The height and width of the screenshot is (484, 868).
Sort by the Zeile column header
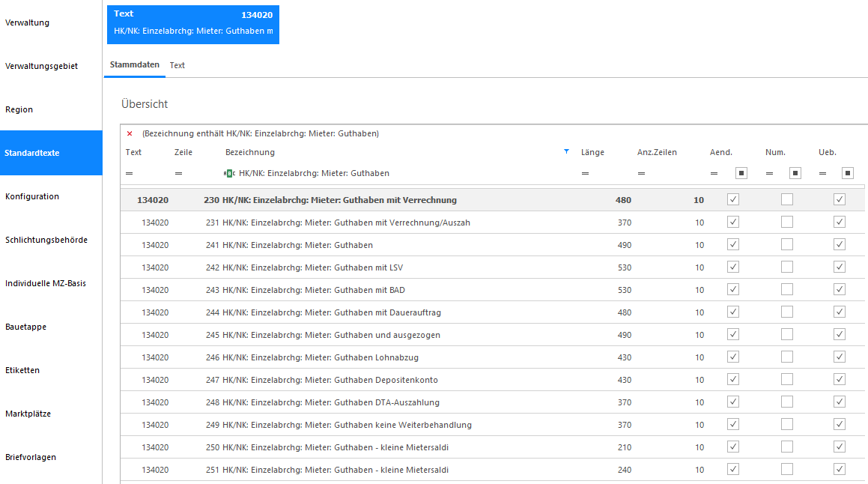click(x=183, y=152)
